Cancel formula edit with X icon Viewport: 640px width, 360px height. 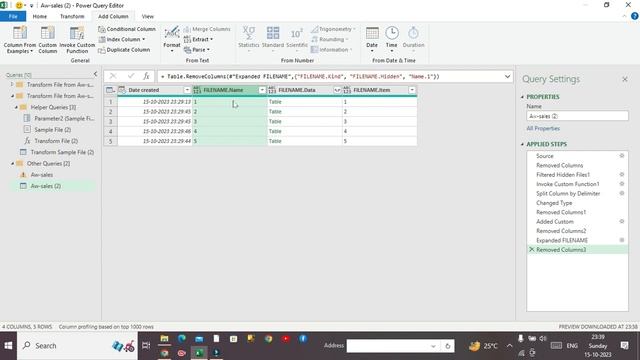[x=113, y=76]
